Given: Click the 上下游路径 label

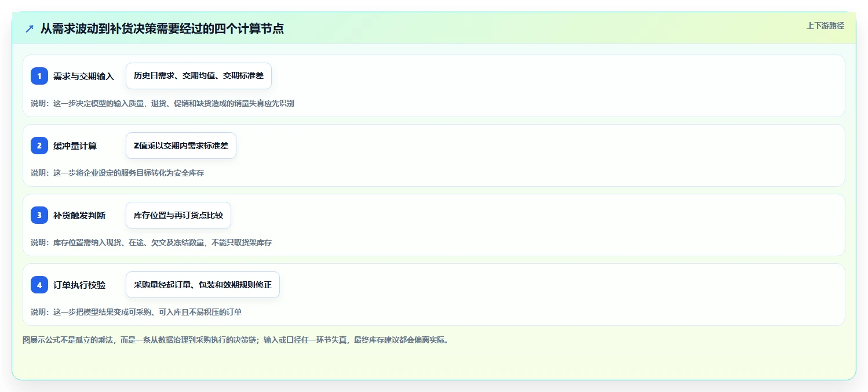Looking at the screenshot, I should point(825,26).
